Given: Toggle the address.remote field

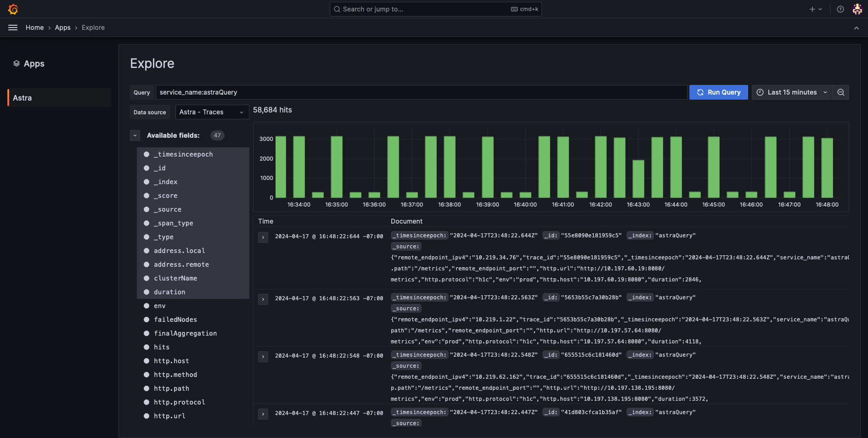Looking at the screenshot, I should [193, 264].
